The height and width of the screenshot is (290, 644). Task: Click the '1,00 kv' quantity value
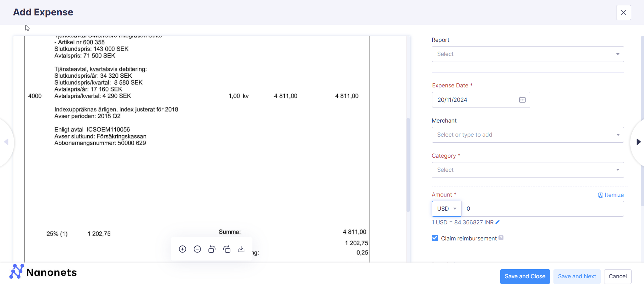point(238,96)
